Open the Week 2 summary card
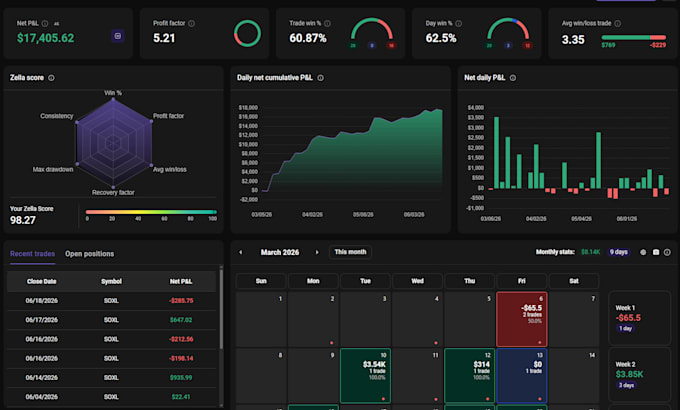This screenshot has width=680, height=410. coord(640,374)
